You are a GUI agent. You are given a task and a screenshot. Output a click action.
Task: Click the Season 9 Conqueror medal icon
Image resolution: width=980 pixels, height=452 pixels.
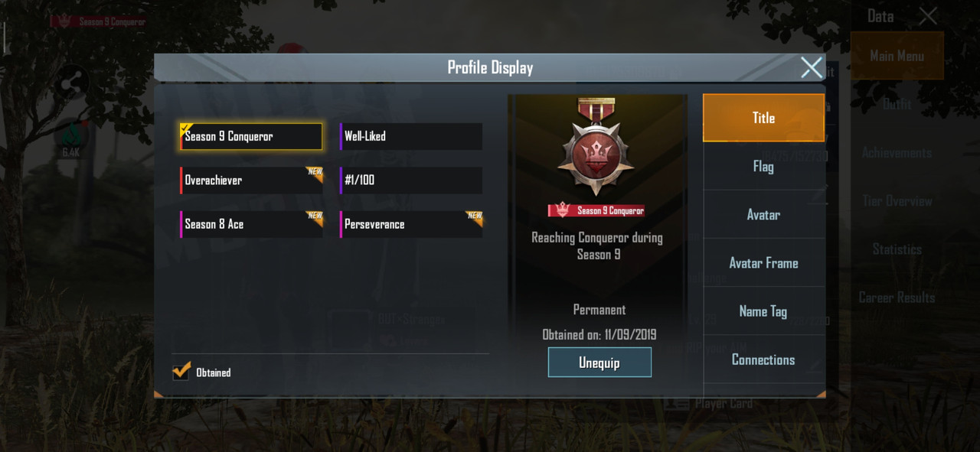click(599, 150)
